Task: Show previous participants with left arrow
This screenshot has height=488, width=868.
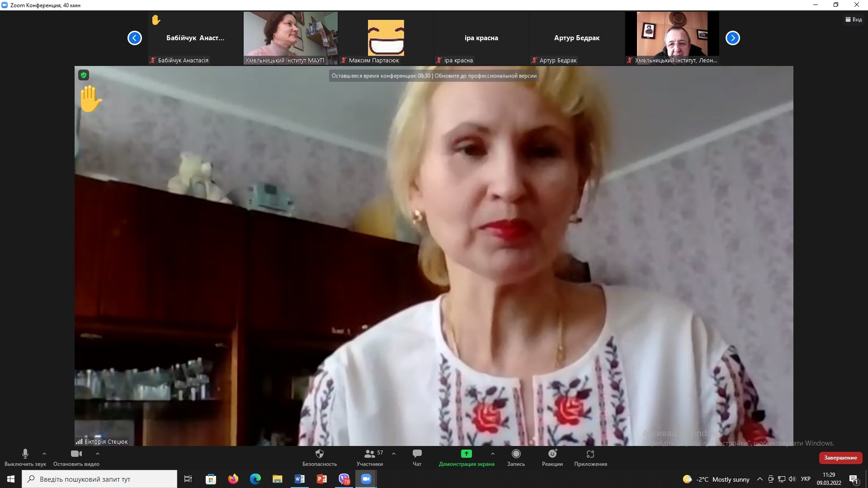Action: (x=135, y=38)
